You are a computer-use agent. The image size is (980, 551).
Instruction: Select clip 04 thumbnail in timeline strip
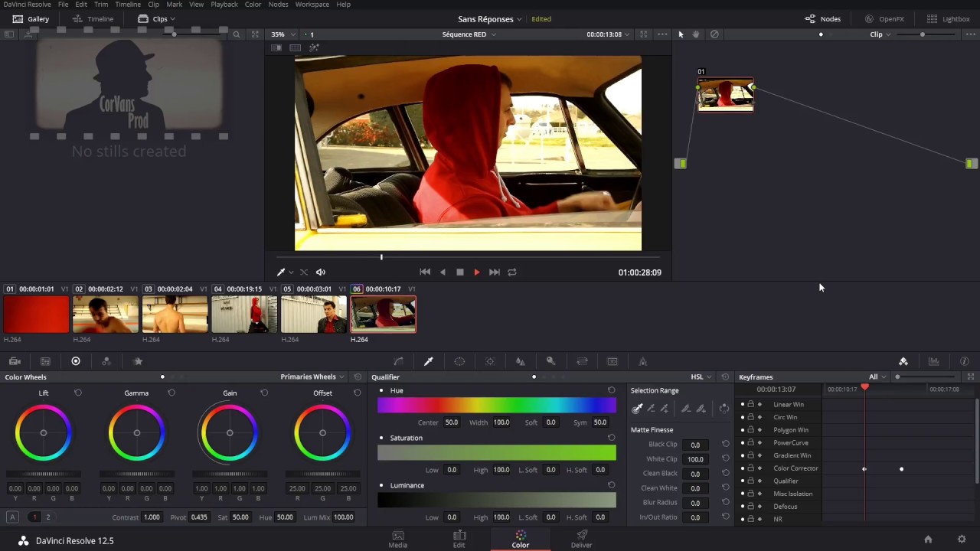pos(244,315)
